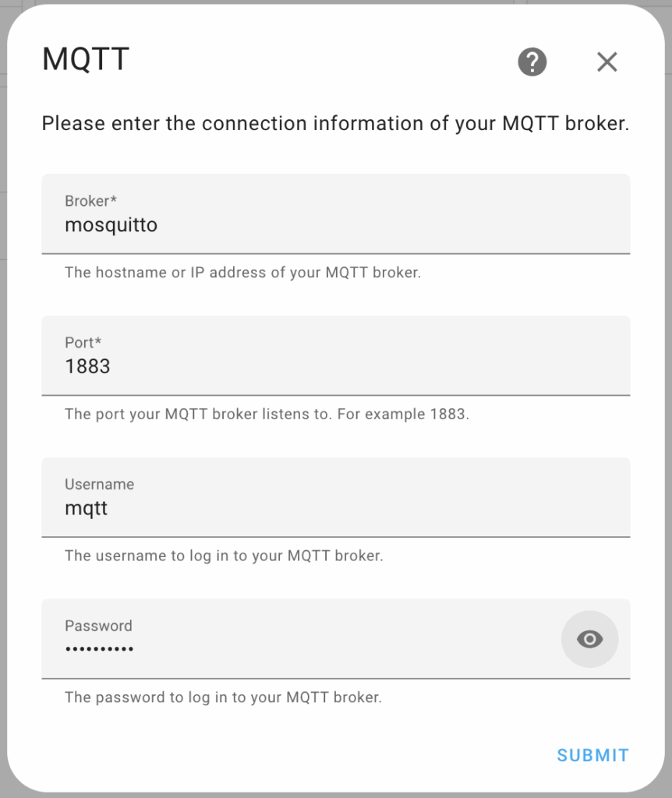Place cursor after the text mosquitto
Screen dimensions: 672x798
[x=159, y=225]
